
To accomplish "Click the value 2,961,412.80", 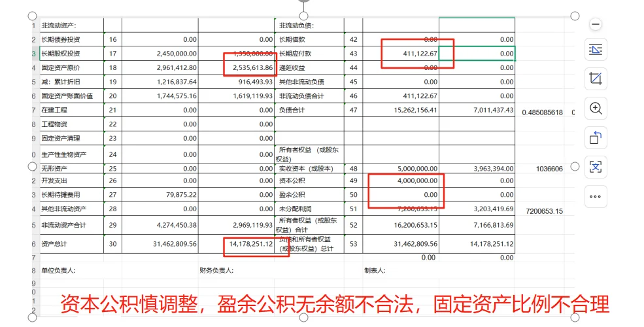I will click(x=177, y=67).
